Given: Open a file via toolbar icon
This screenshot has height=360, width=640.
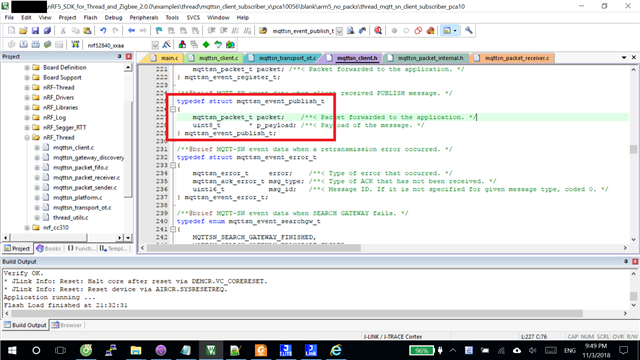Looking at the screenshot, I should coord(23,31).
